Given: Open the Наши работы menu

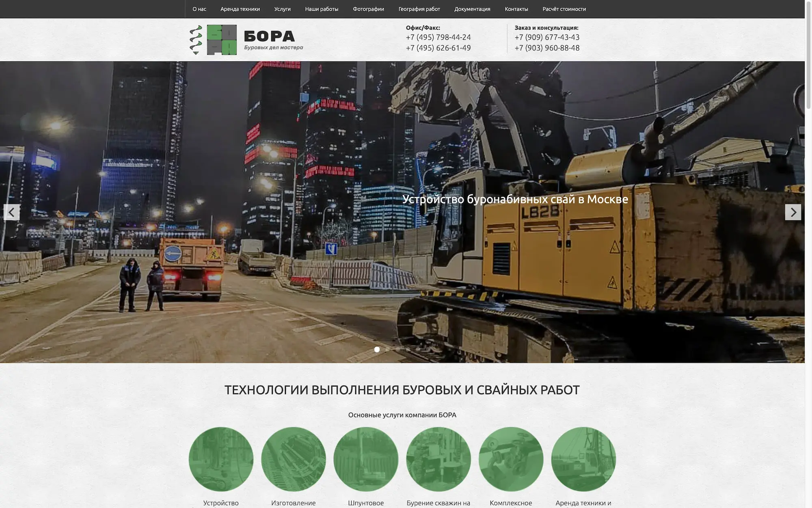Looking at the screenshot, I should 322,9.
